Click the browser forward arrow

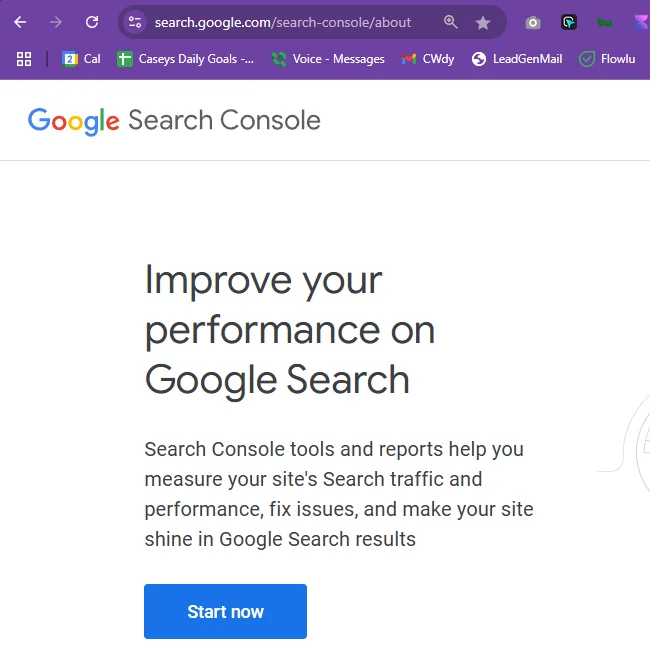tap(56, 22)
